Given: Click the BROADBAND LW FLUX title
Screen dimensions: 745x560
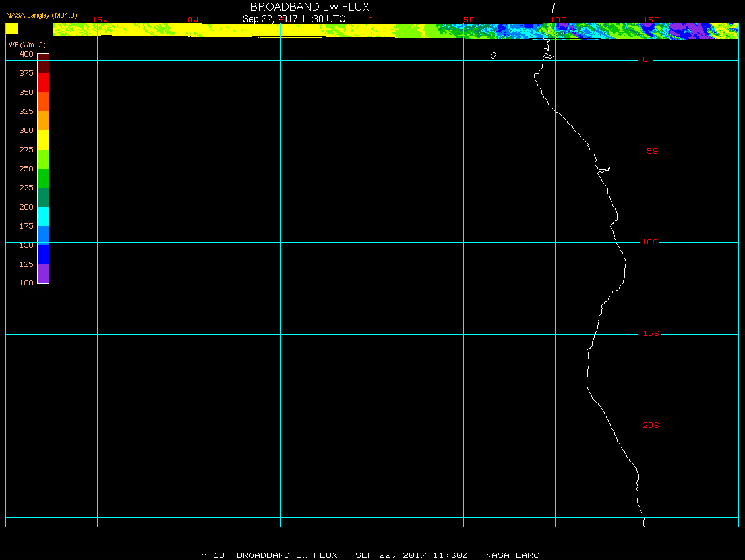Looking at the screenshot, I should (309, 7).
